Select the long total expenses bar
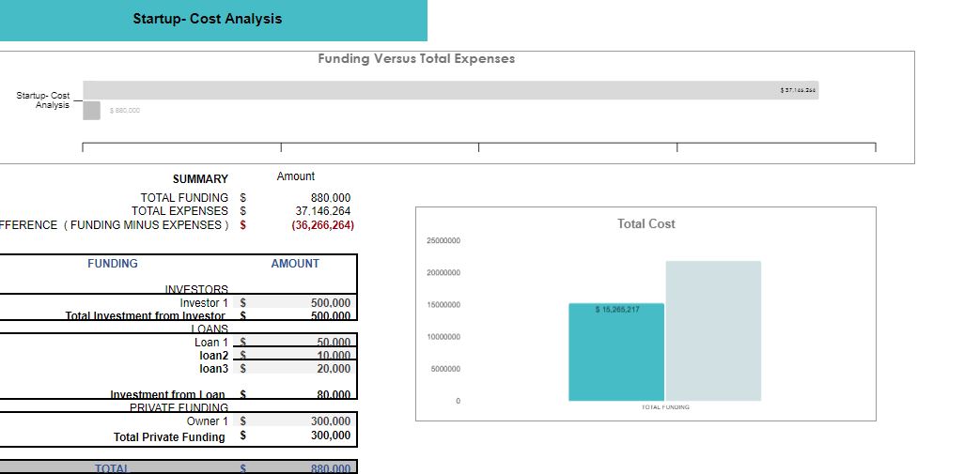 (451, 90)
